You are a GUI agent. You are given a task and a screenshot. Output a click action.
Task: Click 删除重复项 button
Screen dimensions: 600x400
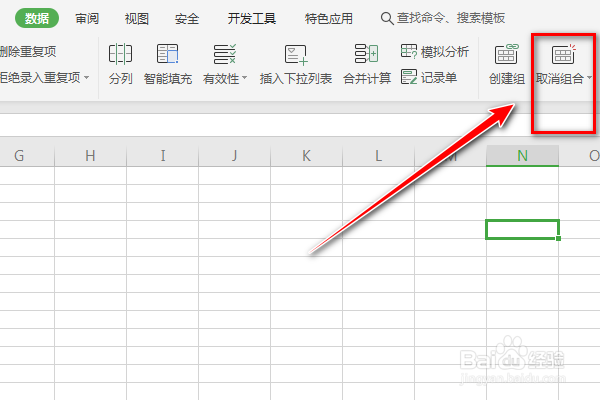[28, 51]
